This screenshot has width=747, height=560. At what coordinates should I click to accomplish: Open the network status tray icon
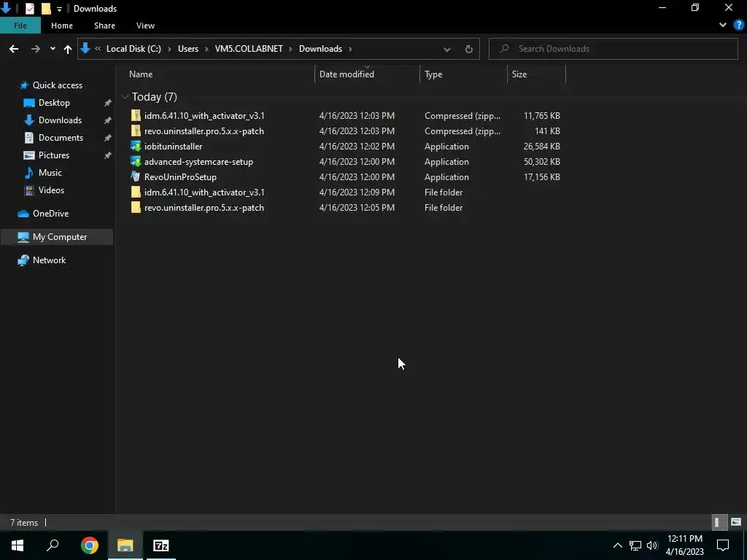(x=635, y=545)
